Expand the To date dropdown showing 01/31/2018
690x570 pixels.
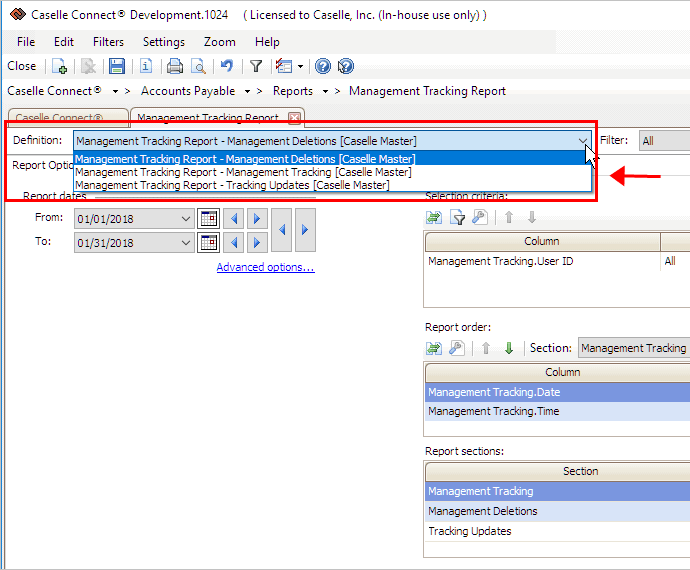[186, 243]
